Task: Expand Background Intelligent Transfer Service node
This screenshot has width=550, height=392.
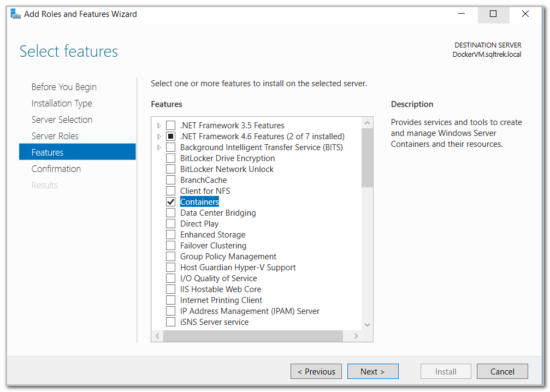Action: coord(159,147)
